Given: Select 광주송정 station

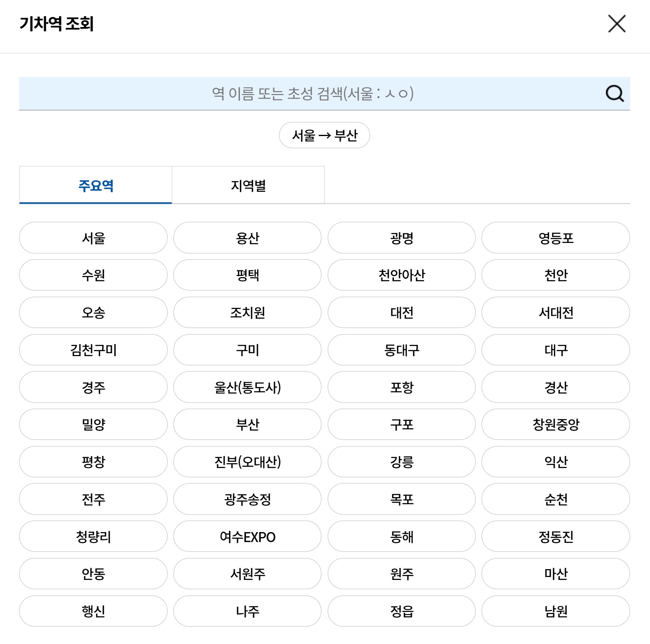Looking at the screenshot, I should point(247,499).
